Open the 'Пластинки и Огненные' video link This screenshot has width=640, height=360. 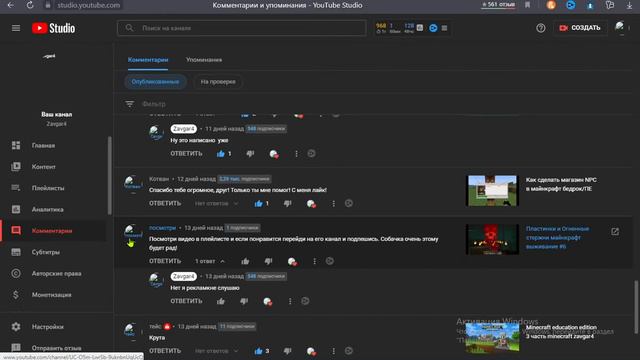(557, 238)
